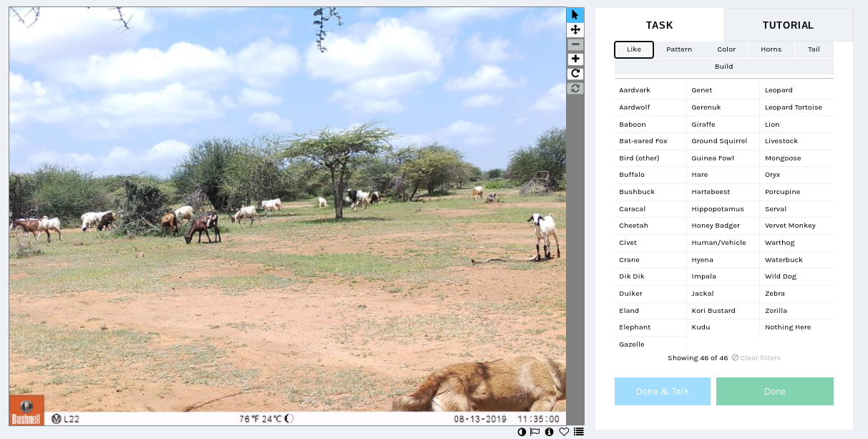The image size is (868, 439).
Task: Select Dik Dik species
Action: tap(650, 276)
